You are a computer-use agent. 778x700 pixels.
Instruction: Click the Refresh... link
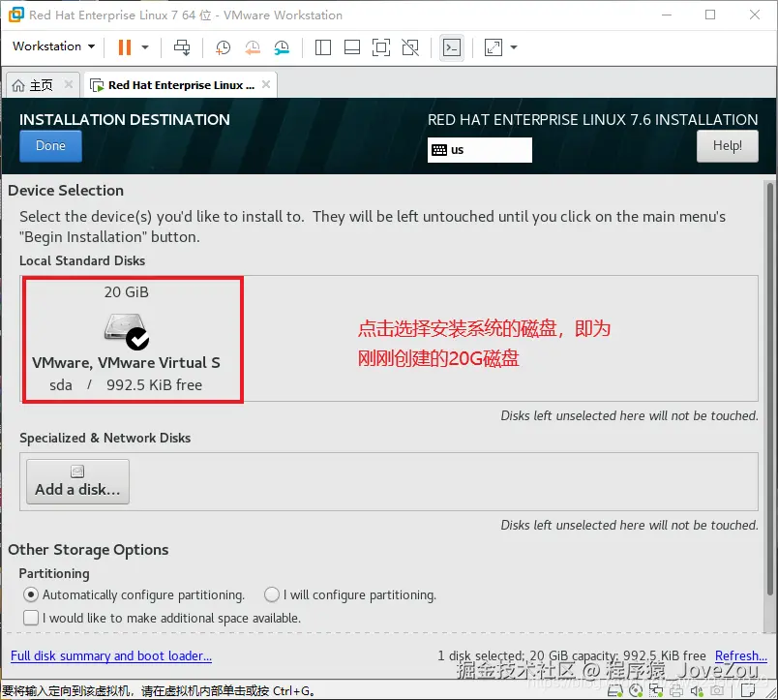741,655
